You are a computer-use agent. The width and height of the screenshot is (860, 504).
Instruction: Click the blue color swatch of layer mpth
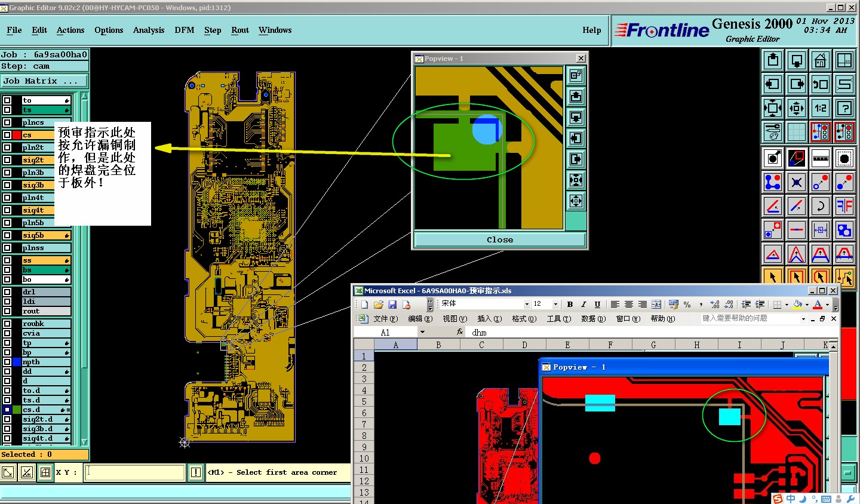coord(17,362)
